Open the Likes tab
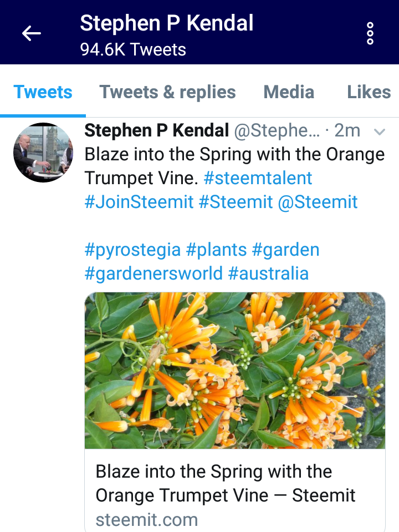Viewport: 399px width, 532px height. point(369,92)
